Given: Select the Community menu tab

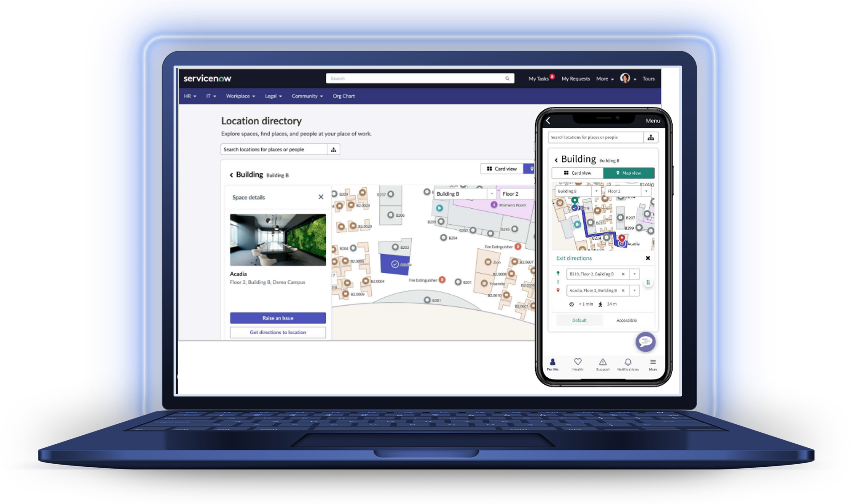Looking at the screenshot, I should (x=307, y=96).
